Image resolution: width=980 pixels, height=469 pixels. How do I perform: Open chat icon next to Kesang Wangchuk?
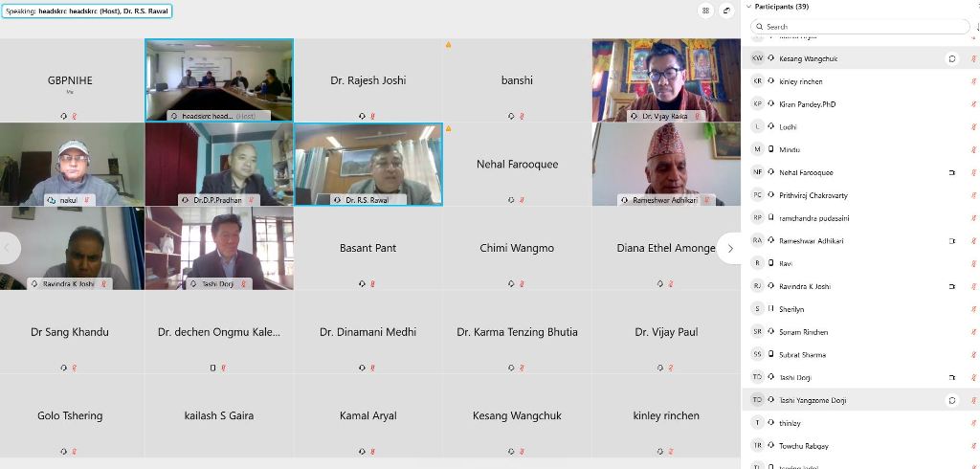952,58
